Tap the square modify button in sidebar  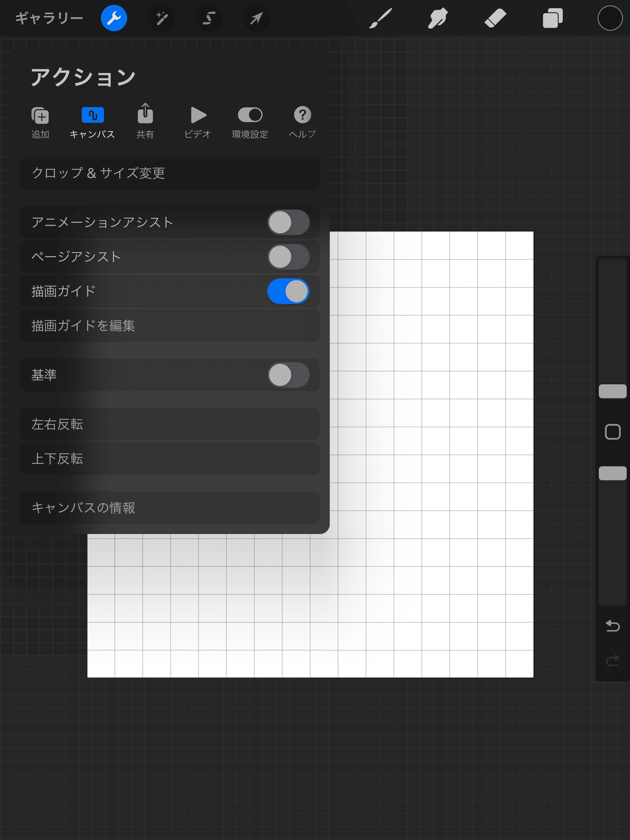coord(613,432)
